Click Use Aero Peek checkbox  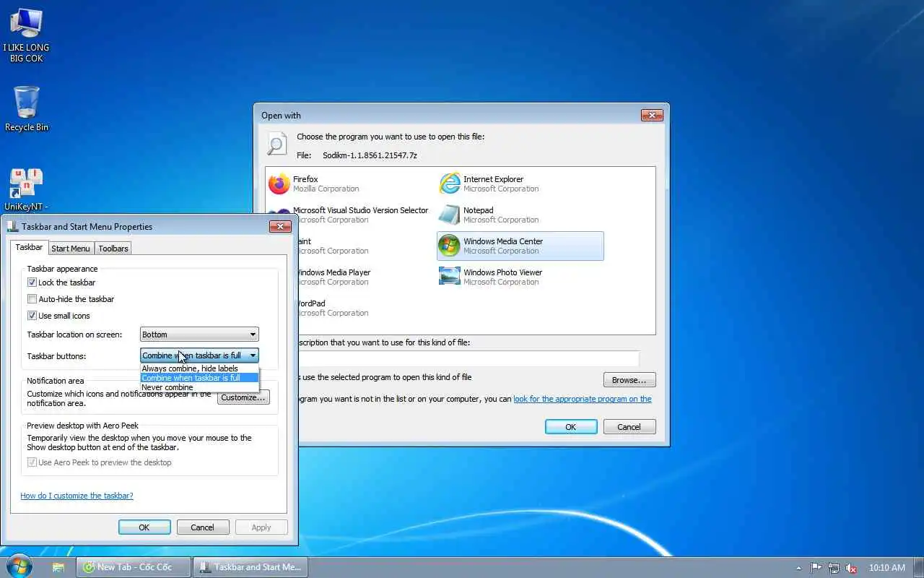32,462
